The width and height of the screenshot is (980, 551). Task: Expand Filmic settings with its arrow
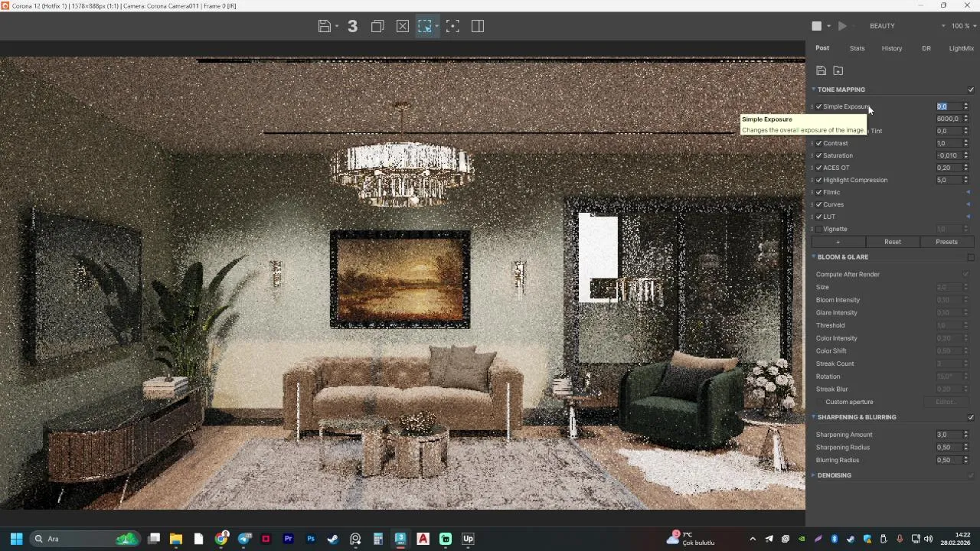click(x=968, y=192)
